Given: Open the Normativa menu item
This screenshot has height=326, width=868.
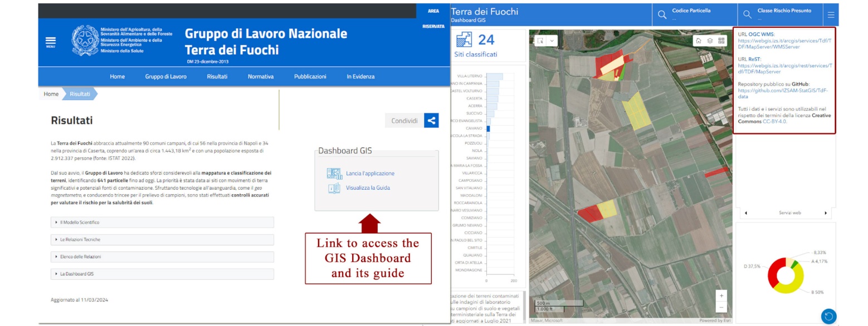Looking at the screenshot, I should point(260,77).
